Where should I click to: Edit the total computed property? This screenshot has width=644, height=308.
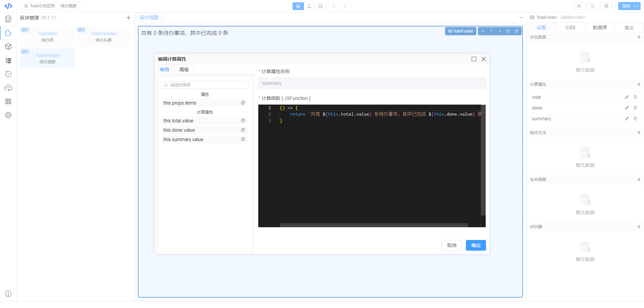point(627,97)
